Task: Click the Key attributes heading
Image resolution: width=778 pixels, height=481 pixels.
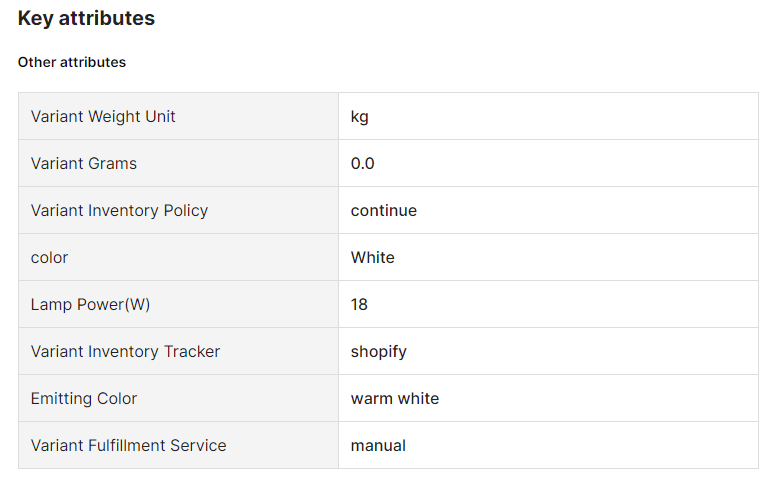Action: point(86,18)
